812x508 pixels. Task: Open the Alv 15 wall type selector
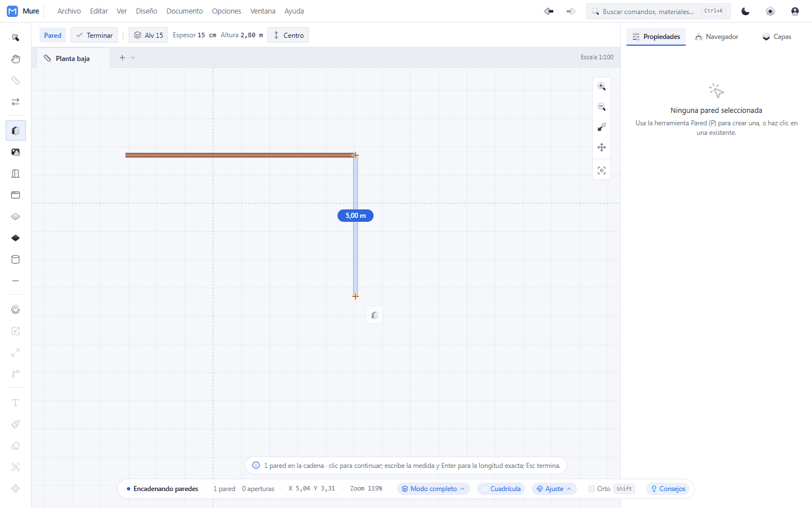[148, 35]
